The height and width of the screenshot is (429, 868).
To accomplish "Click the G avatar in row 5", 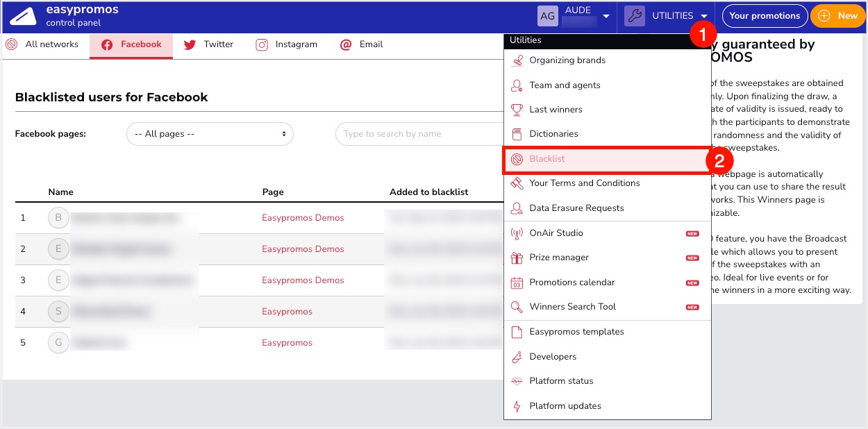I will click(58, 343).
